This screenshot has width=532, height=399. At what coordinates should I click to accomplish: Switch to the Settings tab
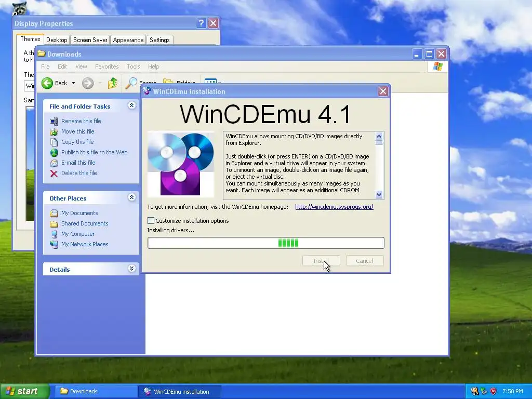[x=159, y=40]
